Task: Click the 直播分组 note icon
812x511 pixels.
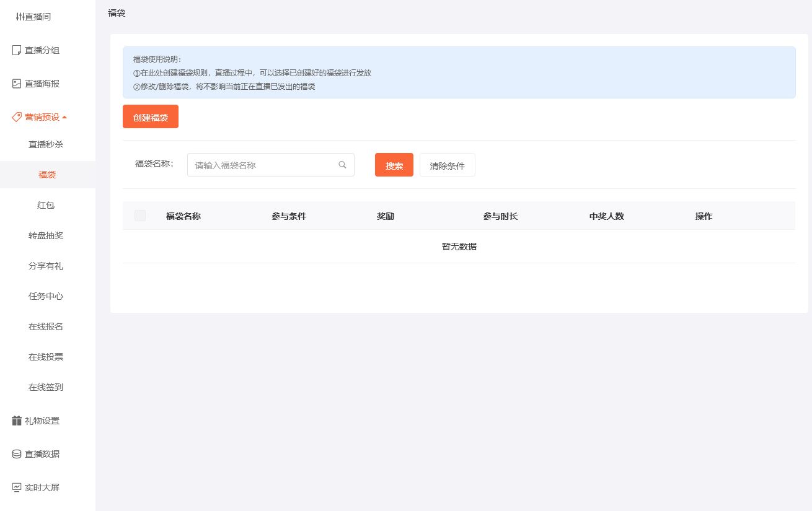Action: (x=17, y=50)
